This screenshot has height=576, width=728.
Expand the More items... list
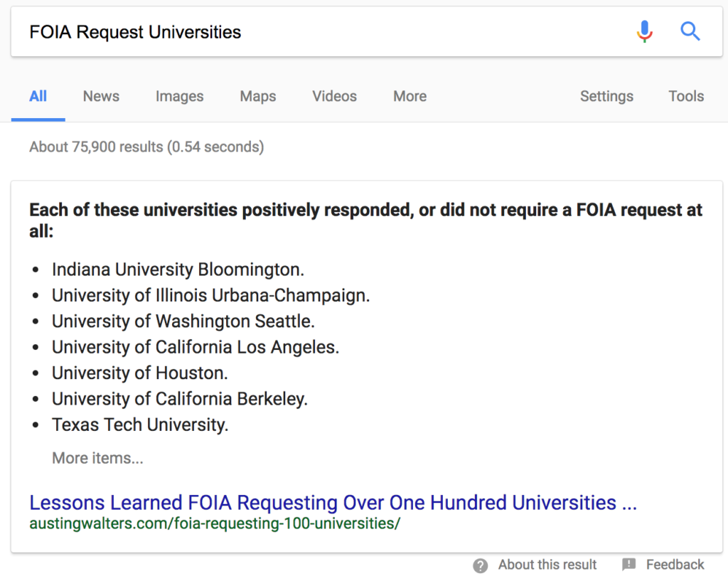97,458
